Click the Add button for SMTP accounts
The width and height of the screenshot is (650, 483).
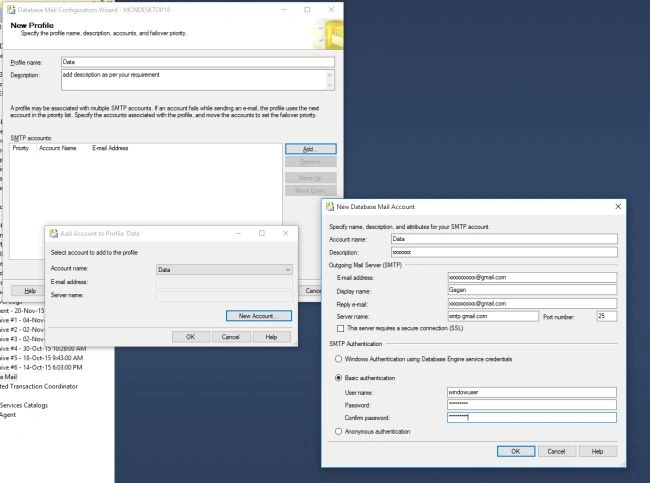(x=310, y=149)
